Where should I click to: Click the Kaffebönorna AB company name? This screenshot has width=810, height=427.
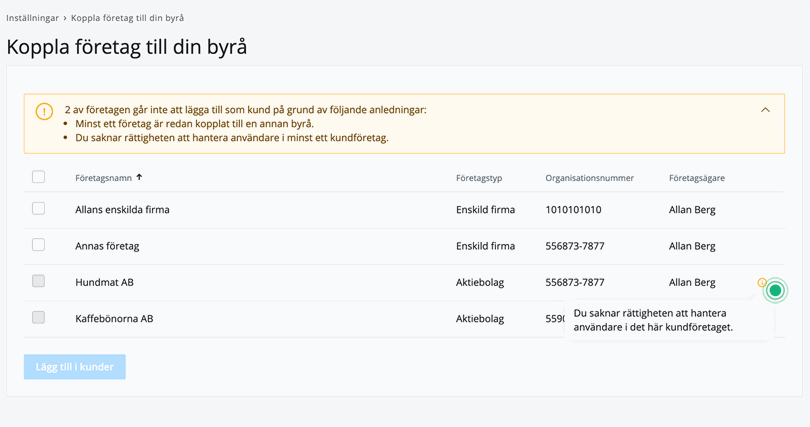[114, 319]
